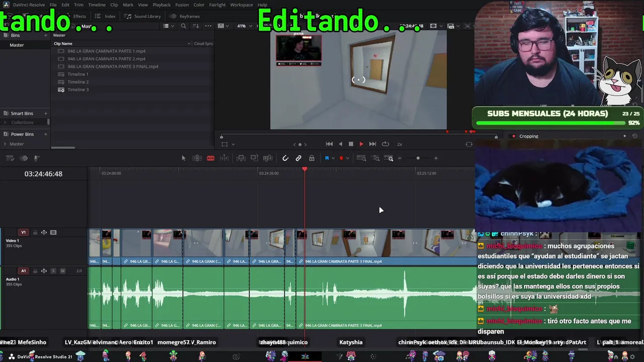The width and height of the screenshot is (644, 362).
Task: Show the Index panel
Action: [105, 16]
